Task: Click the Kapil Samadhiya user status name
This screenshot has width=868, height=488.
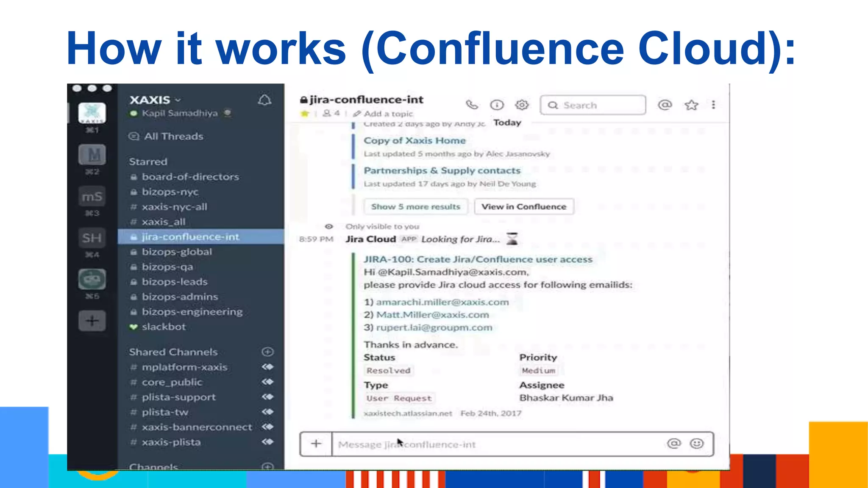Action: pos(180,113)
